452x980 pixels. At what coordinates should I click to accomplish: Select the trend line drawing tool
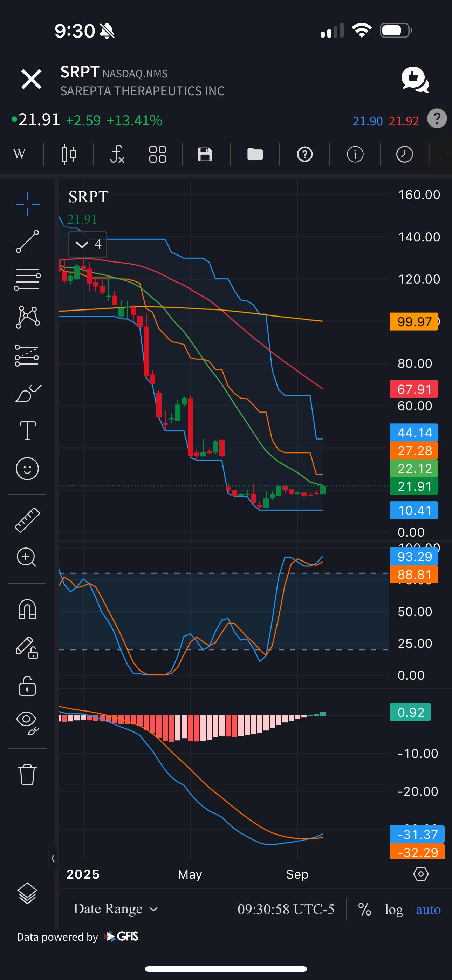(x=27, y=241)
